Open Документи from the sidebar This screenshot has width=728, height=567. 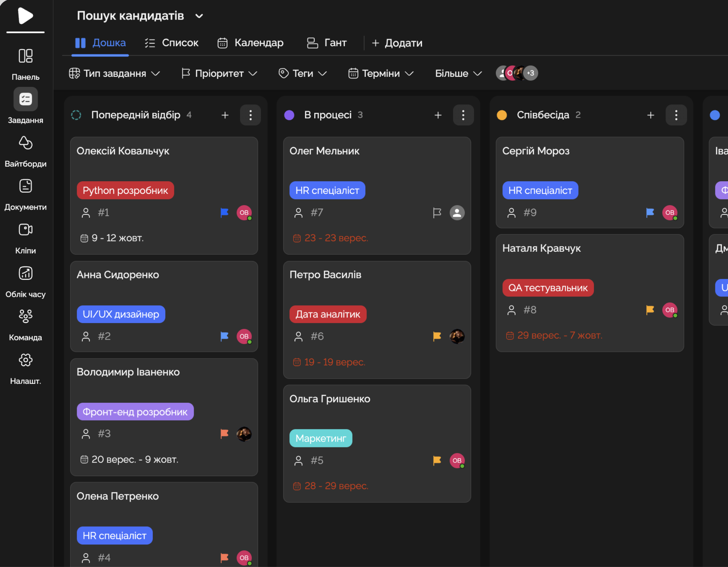(25, 186)
